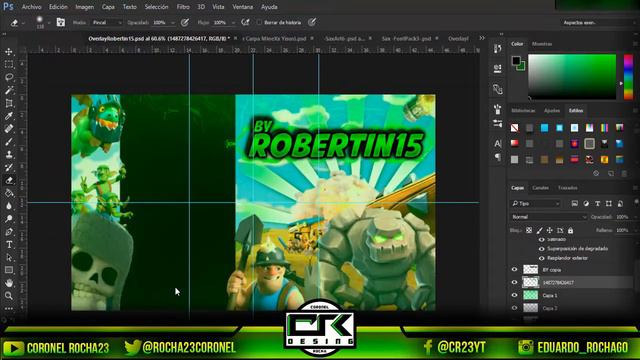This screenshot has width=640, height=360.
Task: Filter layers by pixel layer type
Action: coord(574,203)
